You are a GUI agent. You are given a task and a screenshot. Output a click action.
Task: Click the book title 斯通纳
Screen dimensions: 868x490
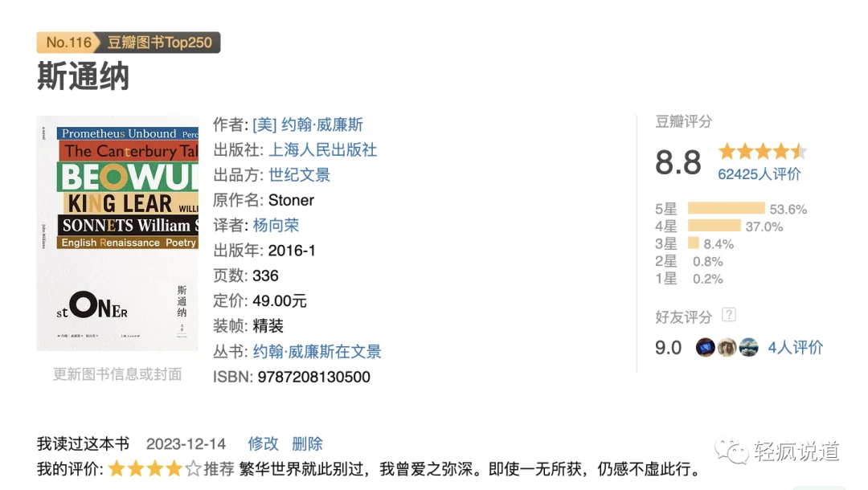tap(83, 76)
